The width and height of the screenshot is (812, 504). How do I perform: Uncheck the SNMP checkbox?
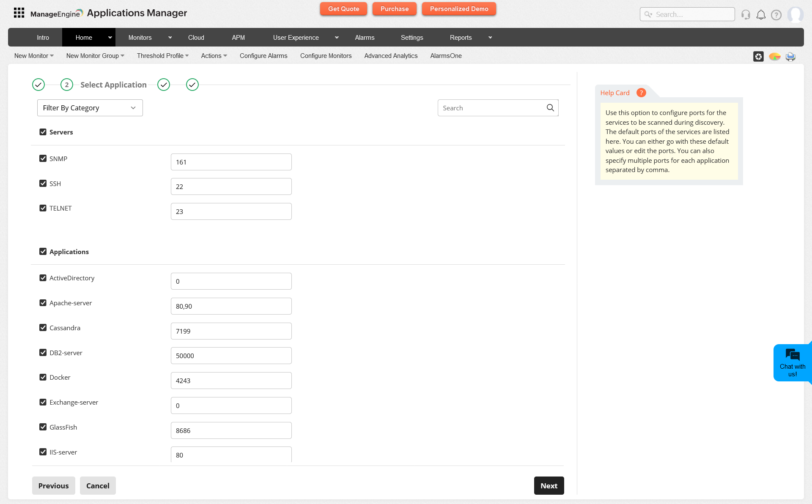43,159
